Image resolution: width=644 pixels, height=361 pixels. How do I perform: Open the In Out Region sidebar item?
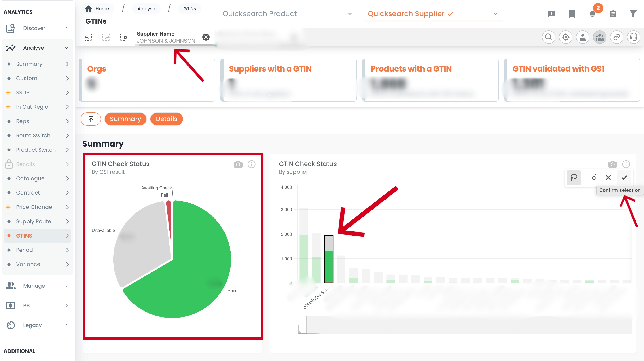[37, 107]
